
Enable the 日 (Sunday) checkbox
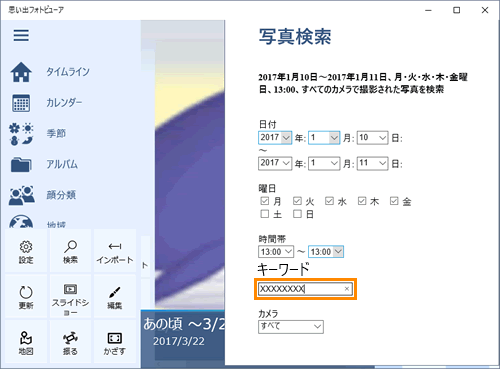click(297, 214)
